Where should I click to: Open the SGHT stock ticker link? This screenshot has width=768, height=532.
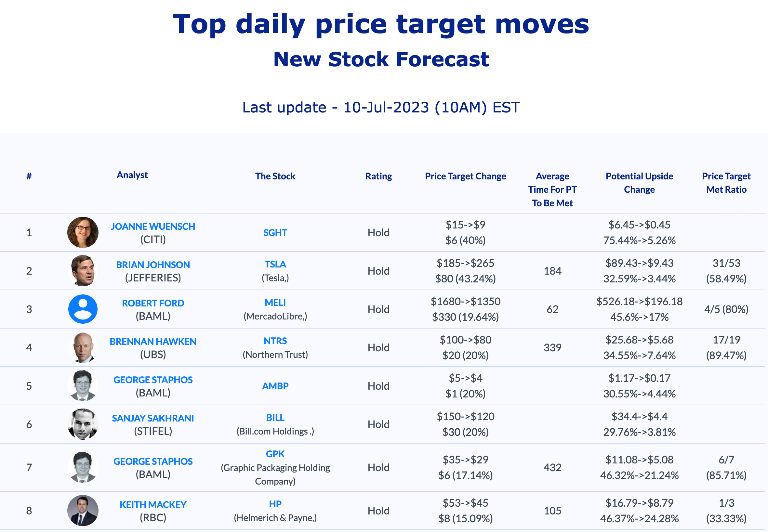click(x=275, y=232)
